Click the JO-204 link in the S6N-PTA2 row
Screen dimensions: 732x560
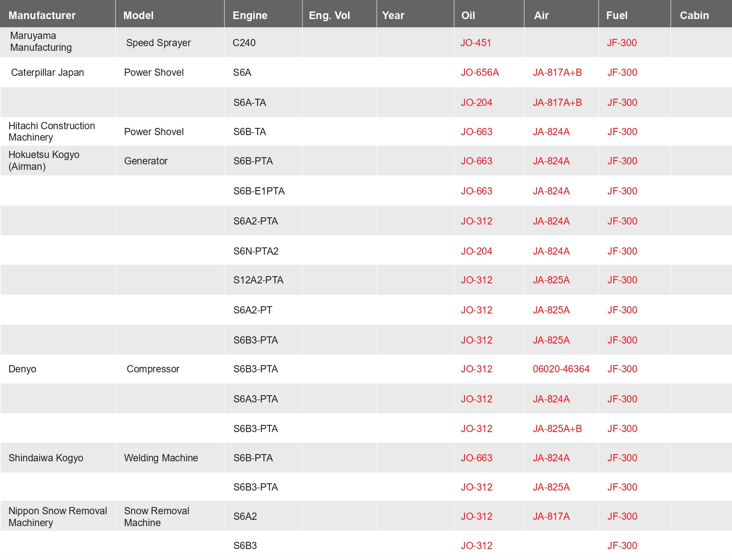pos(476,251)
